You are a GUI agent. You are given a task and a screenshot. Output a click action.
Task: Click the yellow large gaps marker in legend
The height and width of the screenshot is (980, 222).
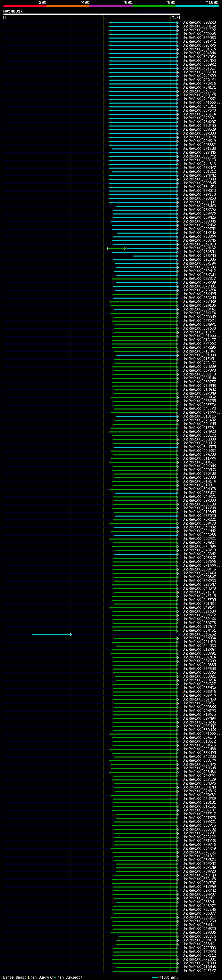point(28,977)
